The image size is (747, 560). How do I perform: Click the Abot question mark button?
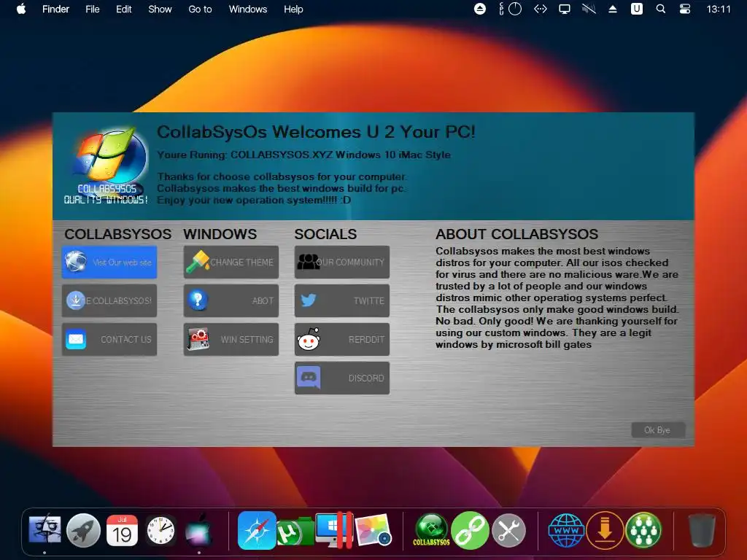(231, 300)
